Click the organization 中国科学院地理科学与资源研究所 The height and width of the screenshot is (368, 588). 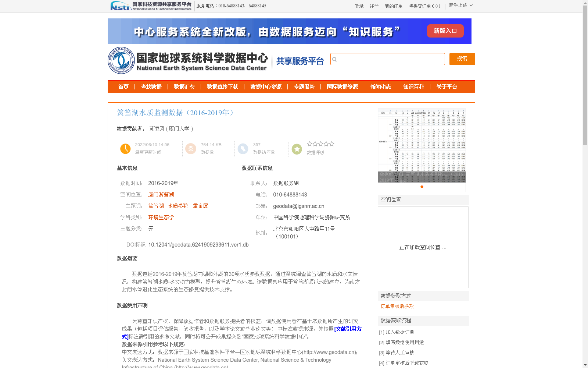pos(312,217)
